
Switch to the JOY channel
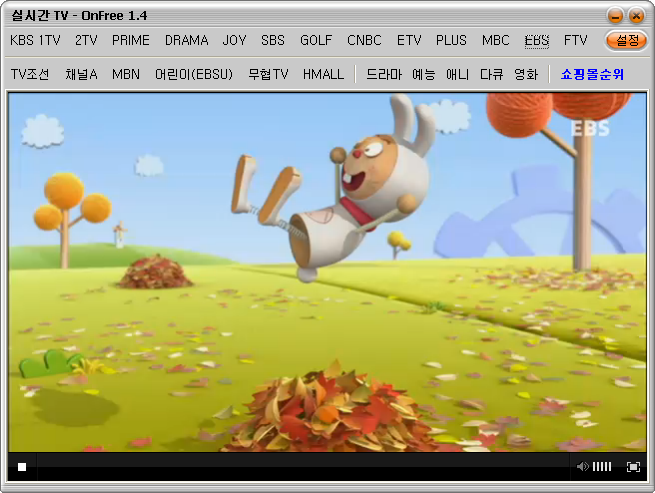pos(234,40)
